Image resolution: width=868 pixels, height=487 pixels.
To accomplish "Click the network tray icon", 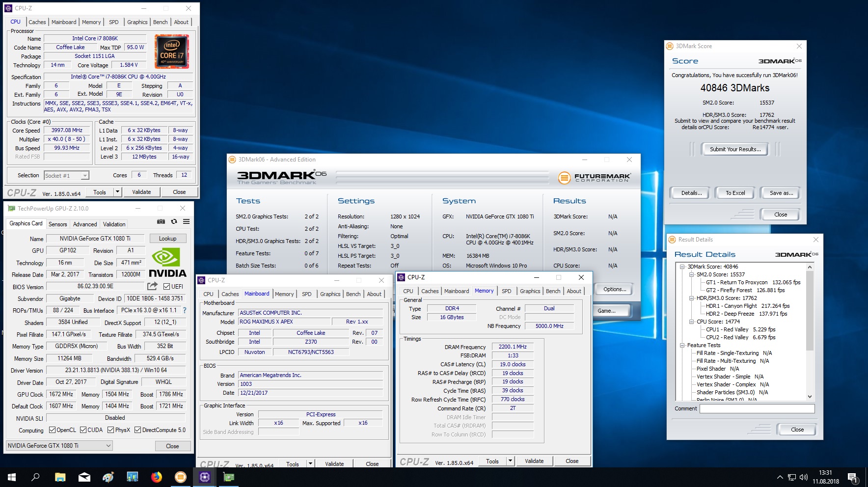I will (791, 477).
